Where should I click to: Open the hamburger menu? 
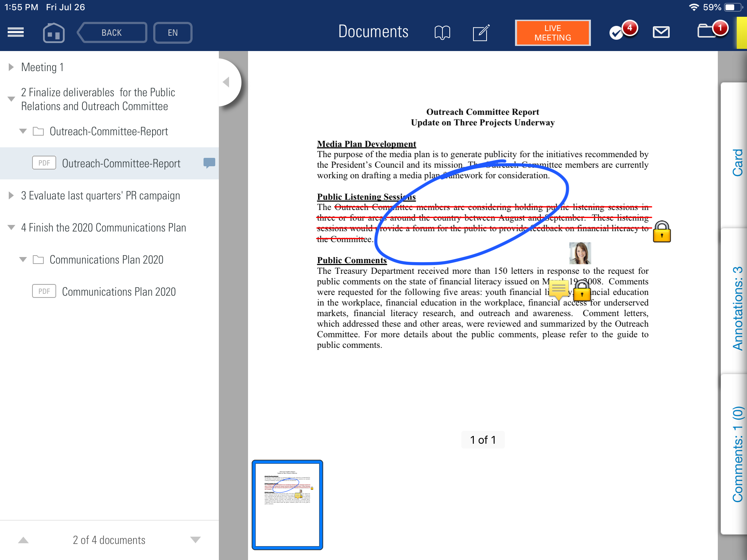point(16,32)
